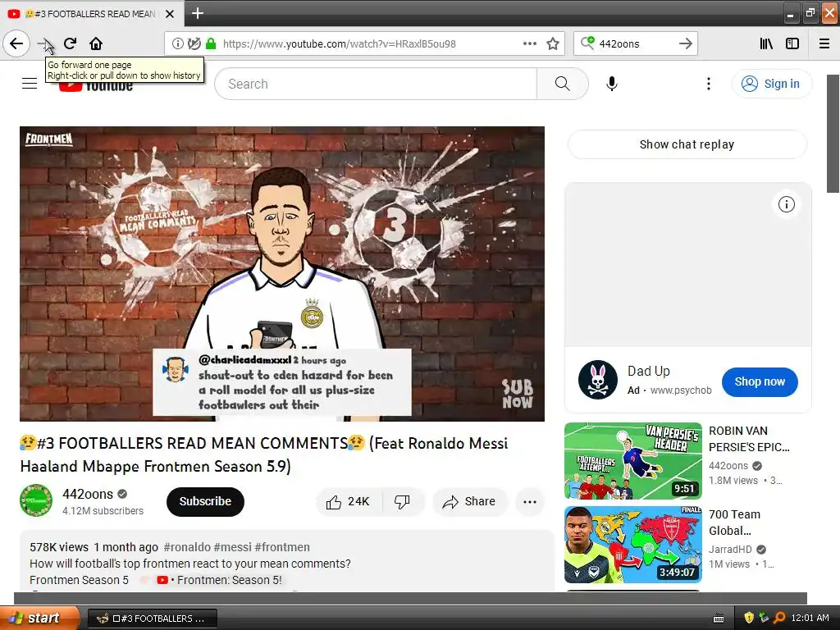Click the magnifier system tray icon
Screen dimensions: 840x630
click(779, 618)
